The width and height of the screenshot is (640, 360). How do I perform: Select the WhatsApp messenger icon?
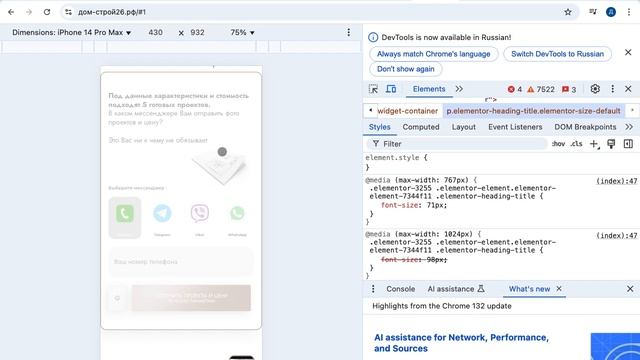coord(237,213)
